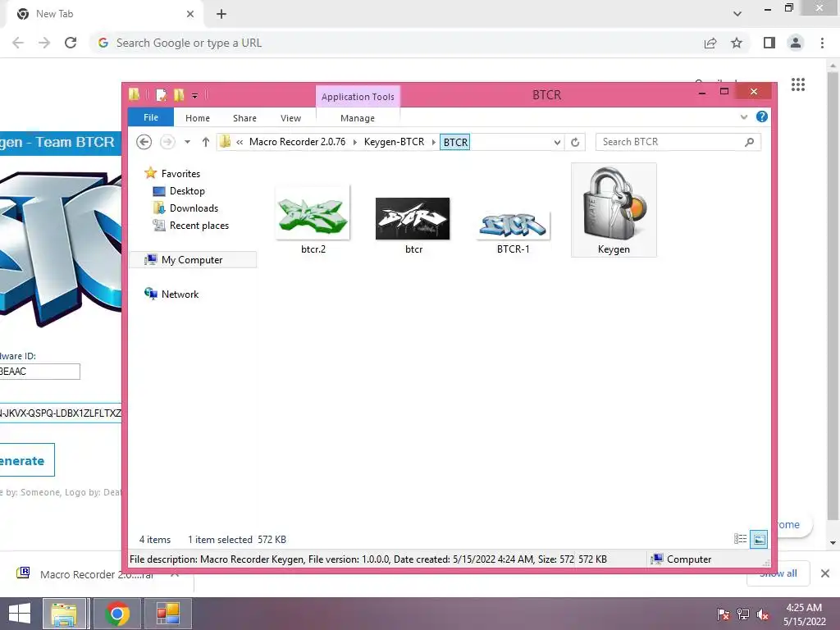
Task: Open the Home ribbon tab
Action: (198, 118)
